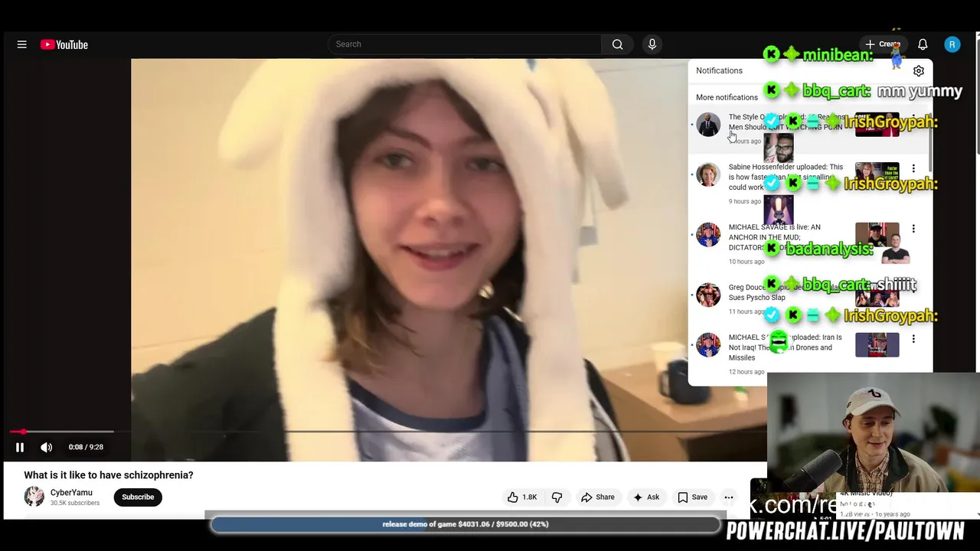Subscribe to CyberYamu channel

tap(138, 497)
